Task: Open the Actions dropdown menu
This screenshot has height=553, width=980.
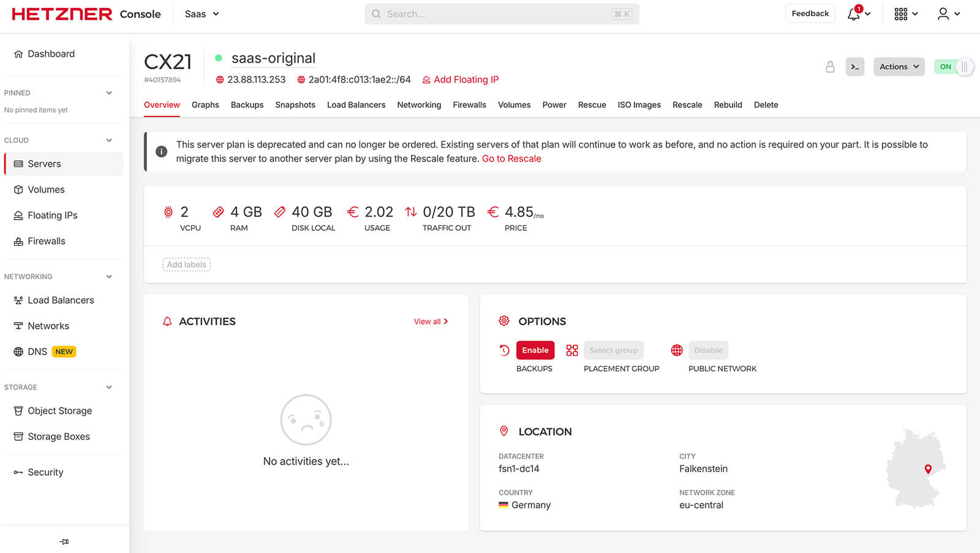Action: pyautogui.click(x=899, y=67)
